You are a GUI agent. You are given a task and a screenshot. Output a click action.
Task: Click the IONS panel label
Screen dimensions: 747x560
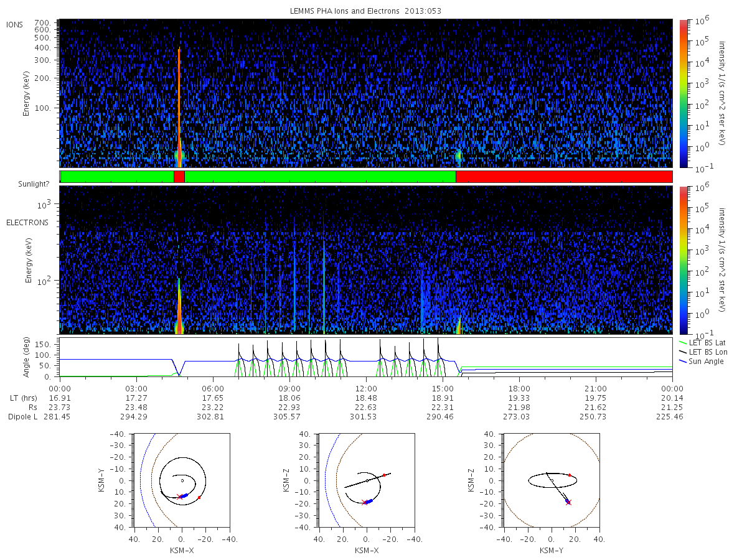(16, 24)
